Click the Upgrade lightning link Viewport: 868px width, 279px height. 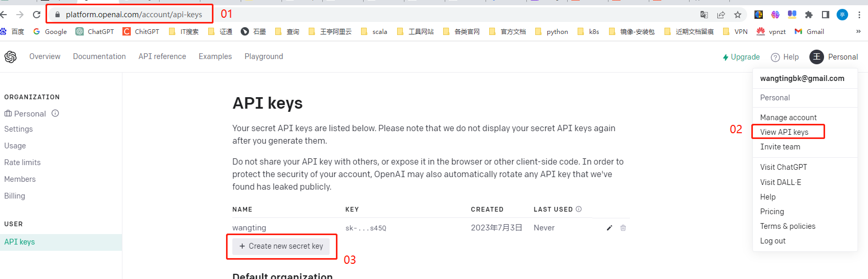[741, 57]
